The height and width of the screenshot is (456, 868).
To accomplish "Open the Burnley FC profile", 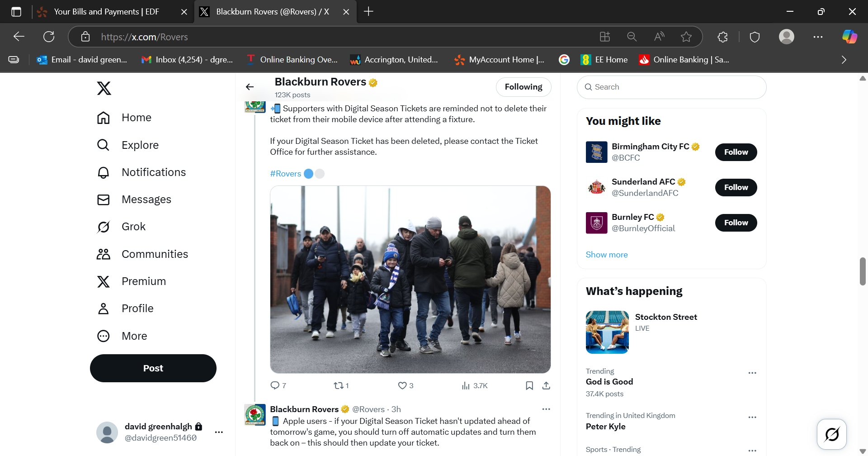I will coord(632,217).
